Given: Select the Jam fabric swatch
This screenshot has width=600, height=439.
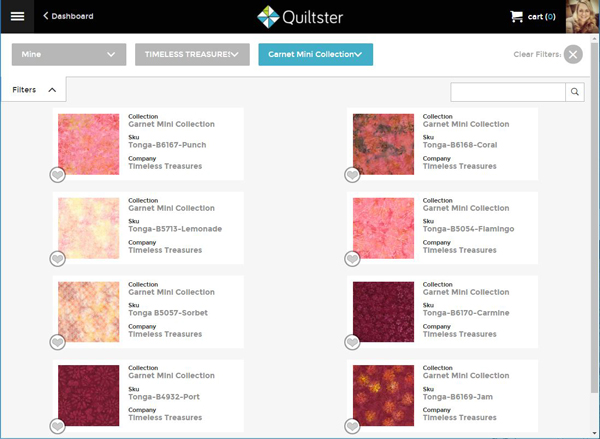Looking at the screenshot, I should [383, 395].
